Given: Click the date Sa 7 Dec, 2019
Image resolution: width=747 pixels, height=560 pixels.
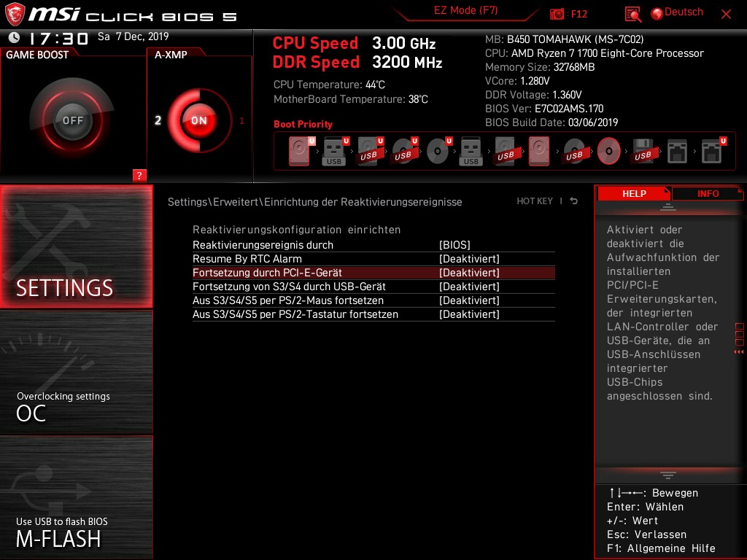Looking at the screenshot, I should tap(133, 36).
